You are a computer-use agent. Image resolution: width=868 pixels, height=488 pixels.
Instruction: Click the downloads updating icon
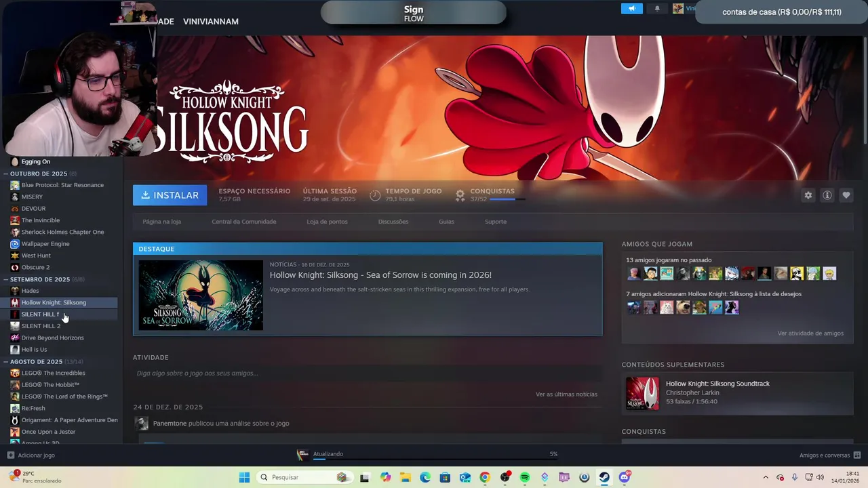coord(303,454)
